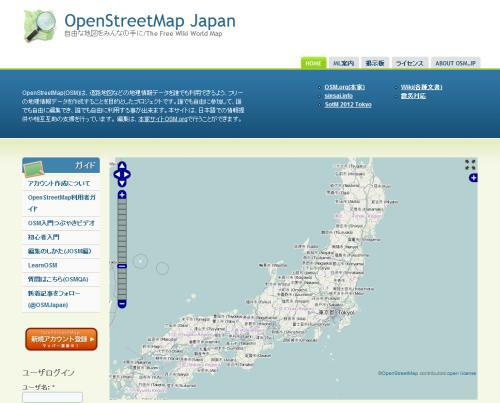Image resolution: width=500 pixels, height=403 pixels.
Task: Follow the SotM 2012 Tokyo link
Action: [x=348, y=104]
